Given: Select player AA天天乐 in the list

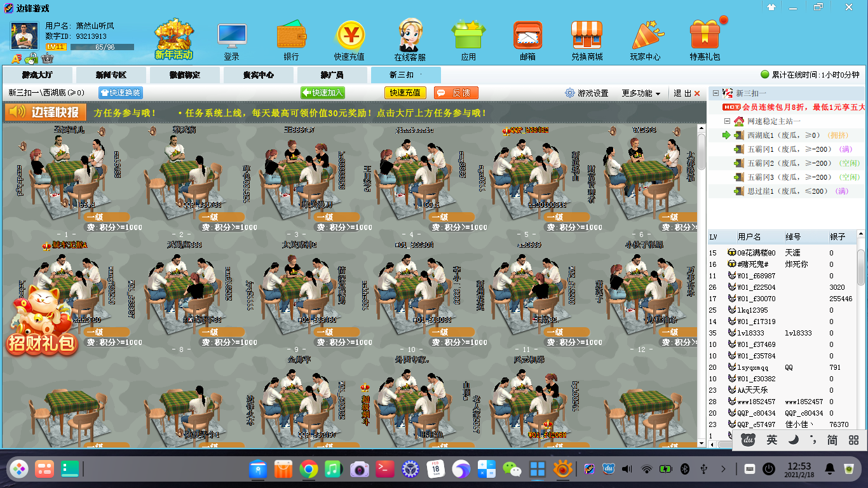Looking at the screenshot, I should click(x=782, y=390).
